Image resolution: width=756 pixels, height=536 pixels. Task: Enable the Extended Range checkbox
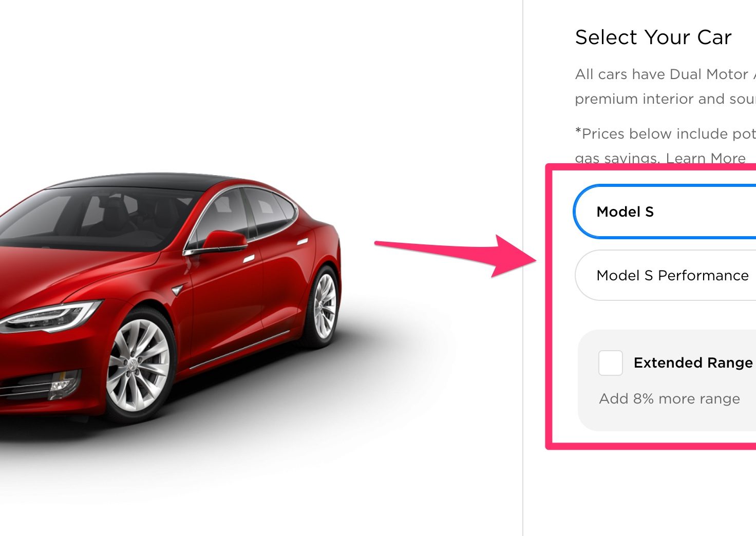tap(611, 363)
